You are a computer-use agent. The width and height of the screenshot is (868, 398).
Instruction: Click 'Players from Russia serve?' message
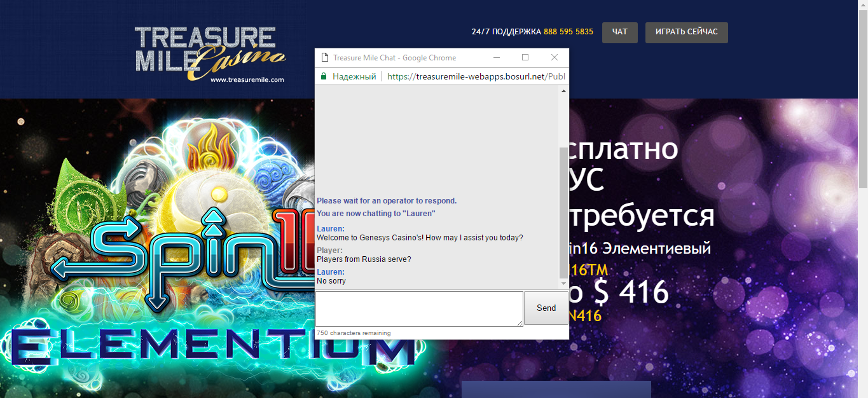click(364, 259)
